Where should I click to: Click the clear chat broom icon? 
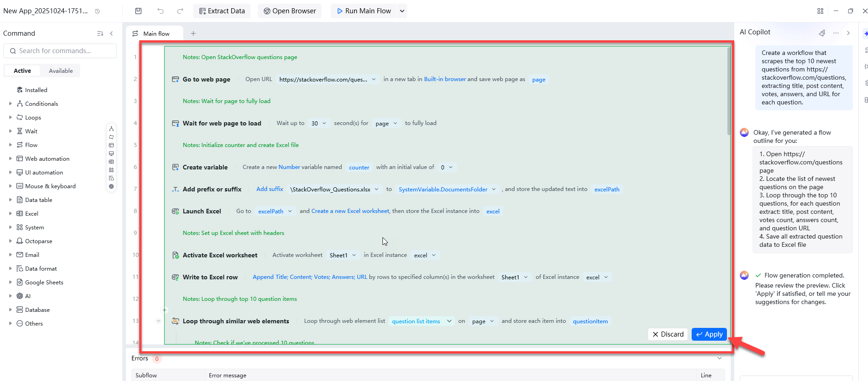(x=822, y=33)
